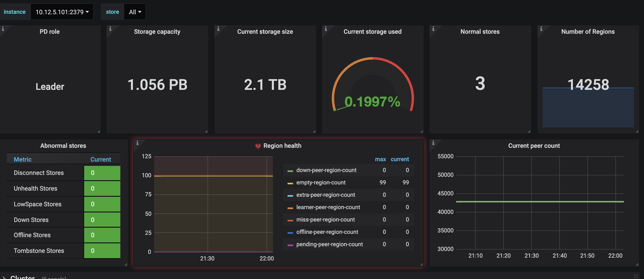The width and height of the screenshot is (644, 279).
Task: Click the Region health info icon
Action: [137, 143]
